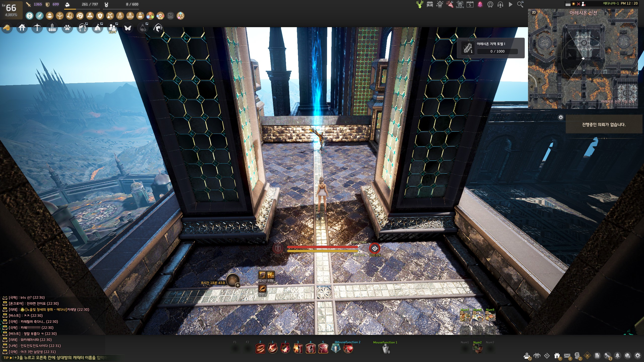Click the play triangle icon in top bar

[510, 4]
